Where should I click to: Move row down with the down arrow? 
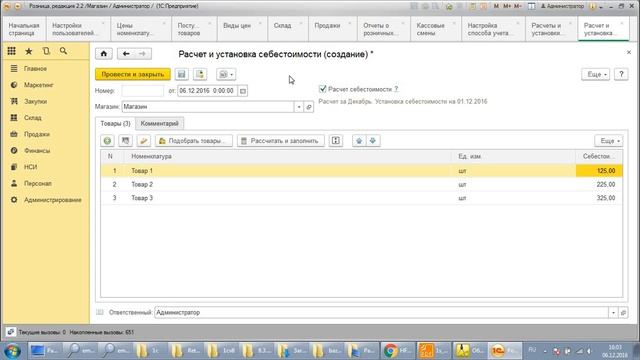tap(373, 141)
